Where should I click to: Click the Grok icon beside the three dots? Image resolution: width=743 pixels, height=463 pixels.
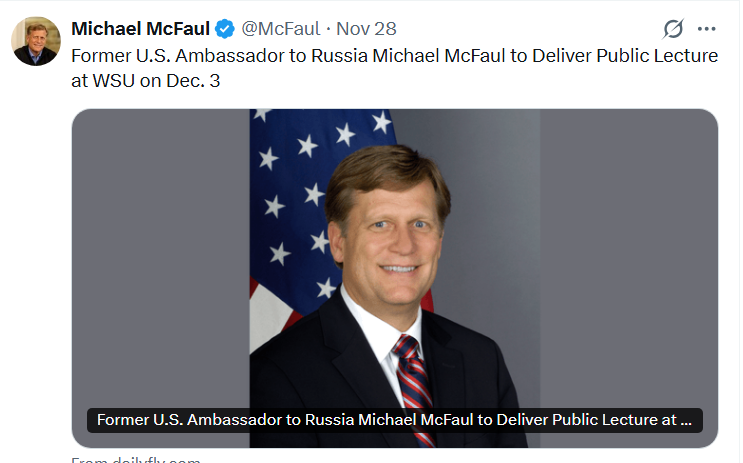point(673,29)
